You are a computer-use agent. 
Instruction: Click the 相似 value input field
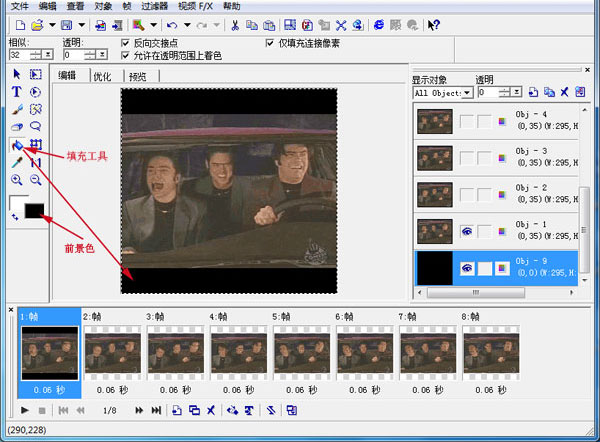click(x=20, y=55)
